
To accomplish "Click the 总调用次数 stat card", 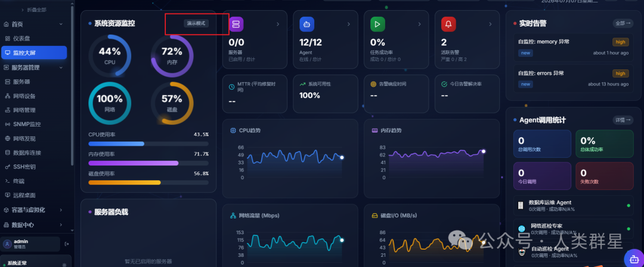I will coord(542,143).
